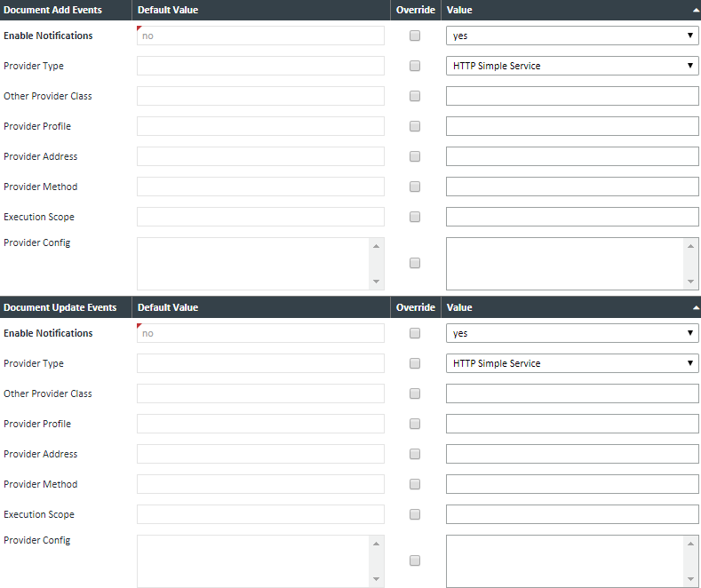Focus Other Provider Class value field in Add Events
The image size is (701, 588).
571,96
